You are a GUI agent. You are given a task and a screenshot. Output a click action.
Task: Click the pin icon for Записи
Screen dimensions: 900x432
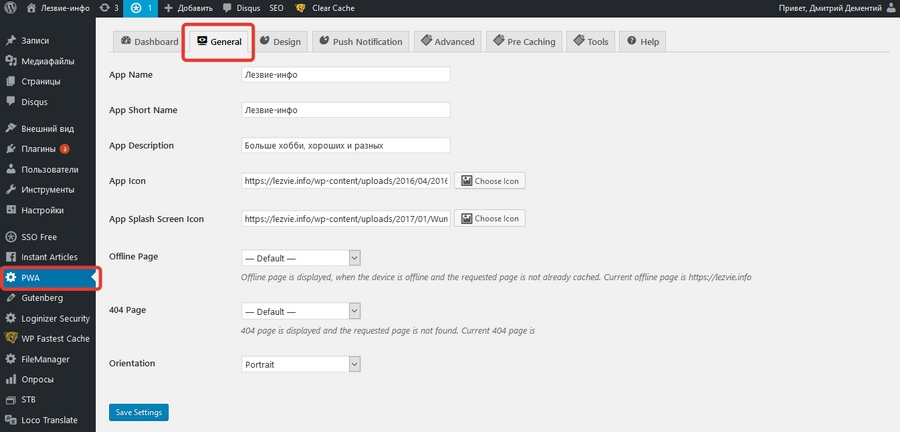coord(10,41)
